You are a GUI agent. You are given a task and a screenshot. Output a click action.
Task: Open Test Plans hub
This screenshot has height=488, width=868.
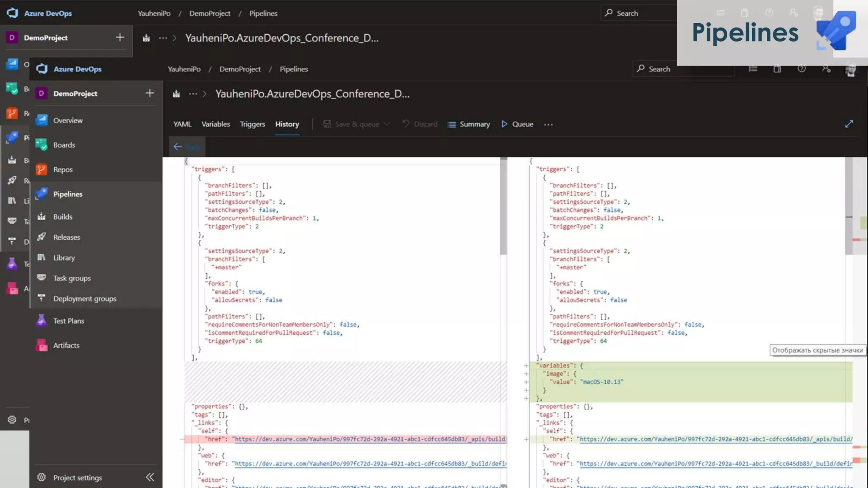(68, 321)
